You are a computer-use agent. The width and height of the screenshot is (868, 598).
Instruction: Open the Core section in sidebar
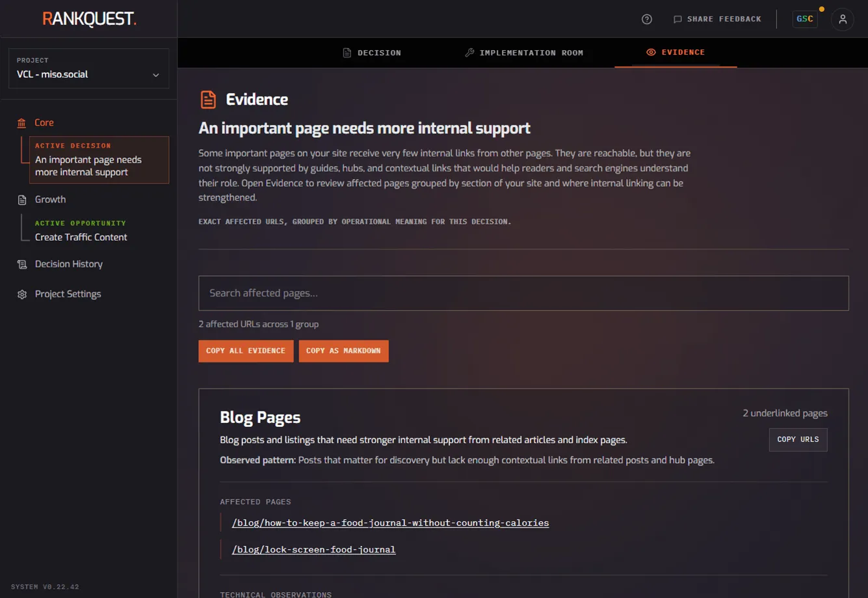point(44,122)
